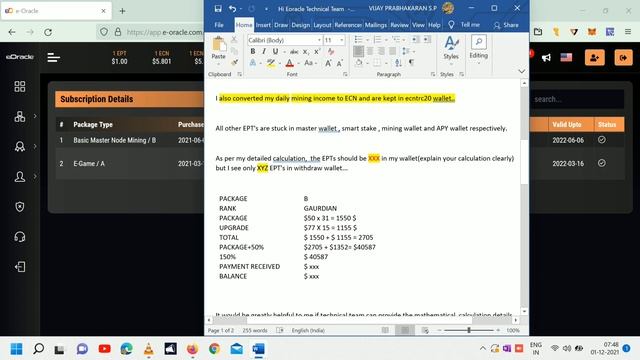Image resolution: width=640 pixels, height=360 pixels.
Task: Click e-Oracle search field
Action: coord(578,99)
